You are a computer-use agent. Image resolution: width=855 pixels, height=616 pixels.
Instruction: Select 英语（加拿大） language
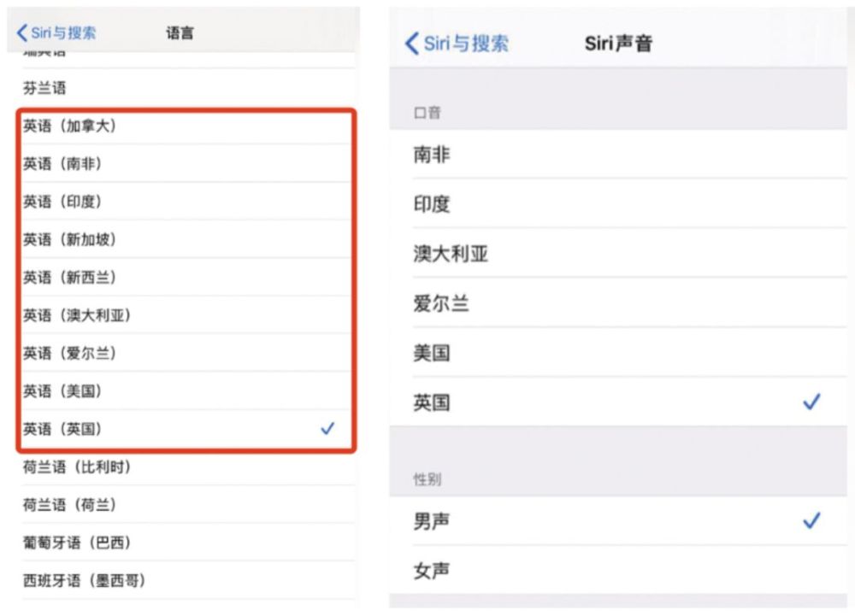coord(70,126)
